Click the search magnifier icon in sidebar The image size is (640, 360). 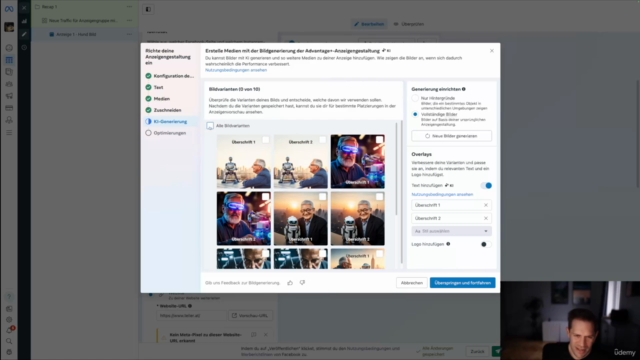click(9, 341)
